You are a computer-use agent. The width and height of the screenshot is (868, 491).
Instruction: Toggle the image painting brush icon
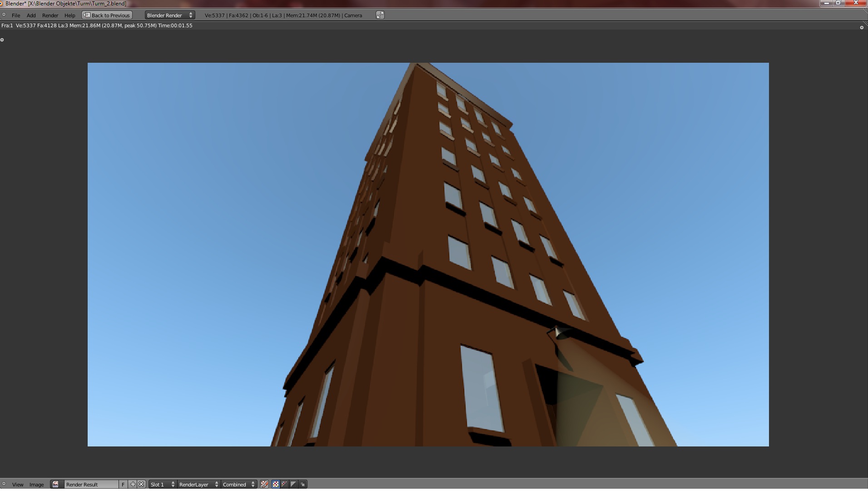[x=264, y=485]
